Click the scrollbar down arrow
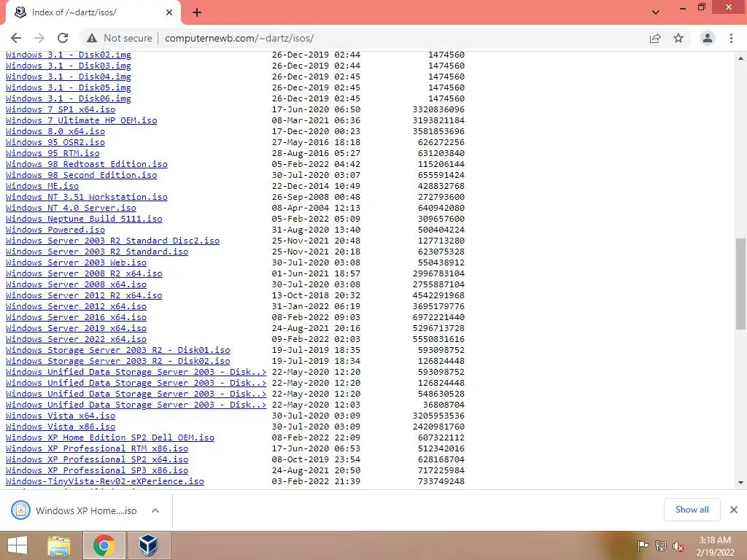Image resolution: width=747 pixels, height=560 pixels. pos(740,483)
